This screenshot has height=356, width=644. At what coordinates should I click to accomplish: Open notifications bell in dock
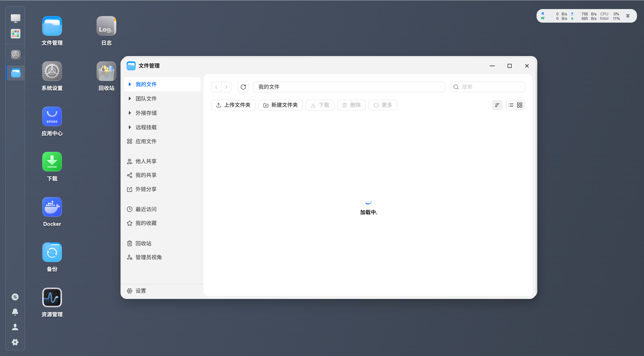click(15, 312)
